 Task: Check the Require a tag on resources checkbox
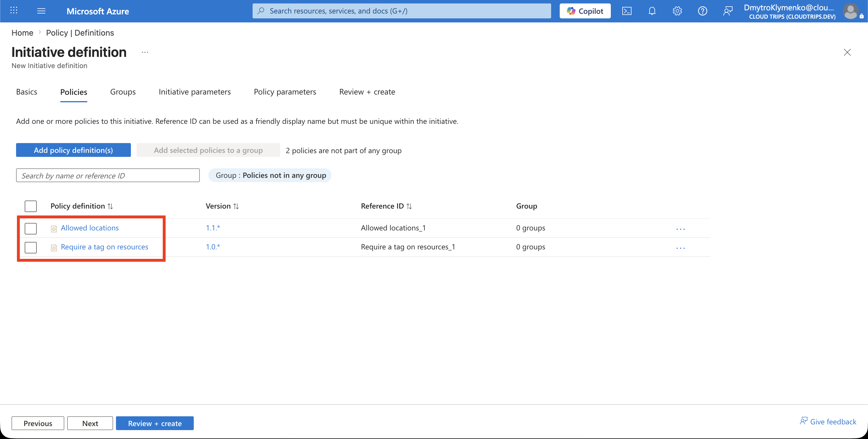point(31,247)
